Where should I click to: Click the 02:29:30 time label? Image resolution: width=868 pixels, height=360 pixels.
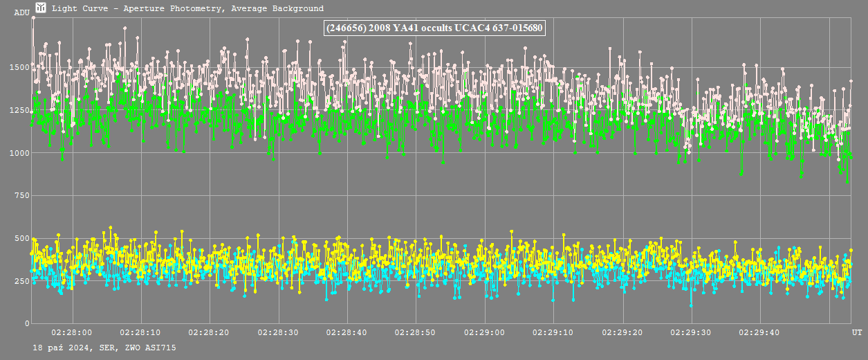[x=691, y=332]
